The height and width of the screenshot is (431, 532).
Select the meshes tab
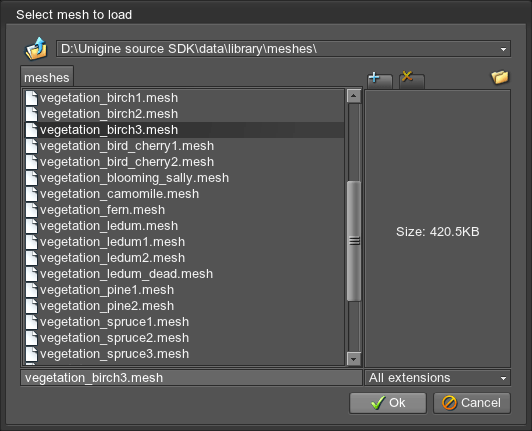click(47, 77)
